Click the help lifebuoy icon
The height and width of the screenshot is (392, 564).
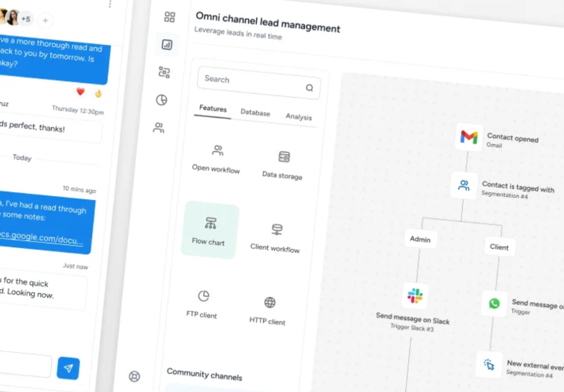click(134, 377)
